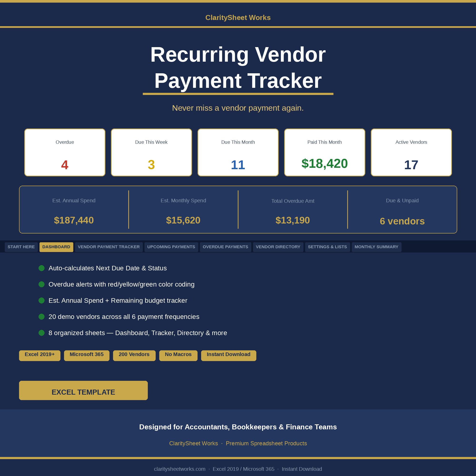Open the UPCOMING PAYMENTS tab
Image resolution: width=476 pixels, height=476 pixels.
[x=171, y=247]
